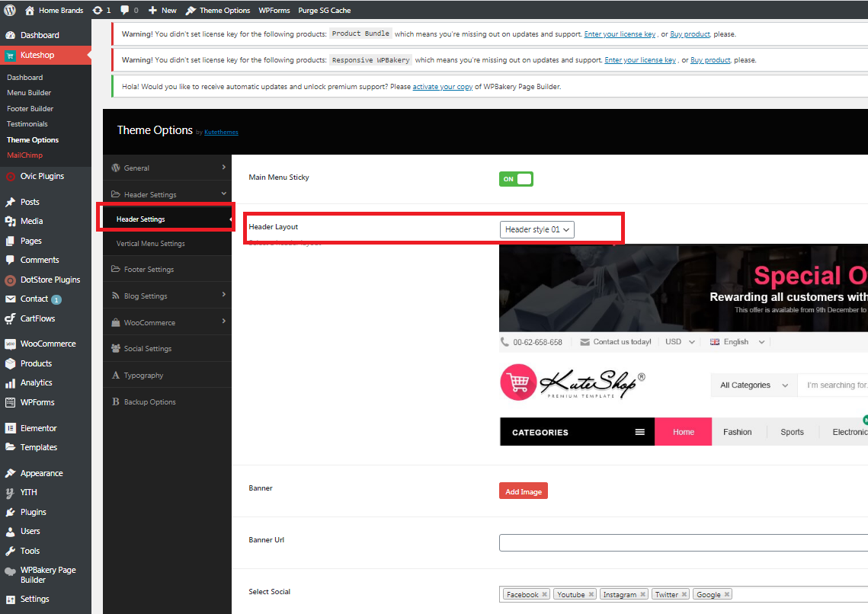
Task: Toggle the Main Menu Sticky switch
Action: (516, 179)
